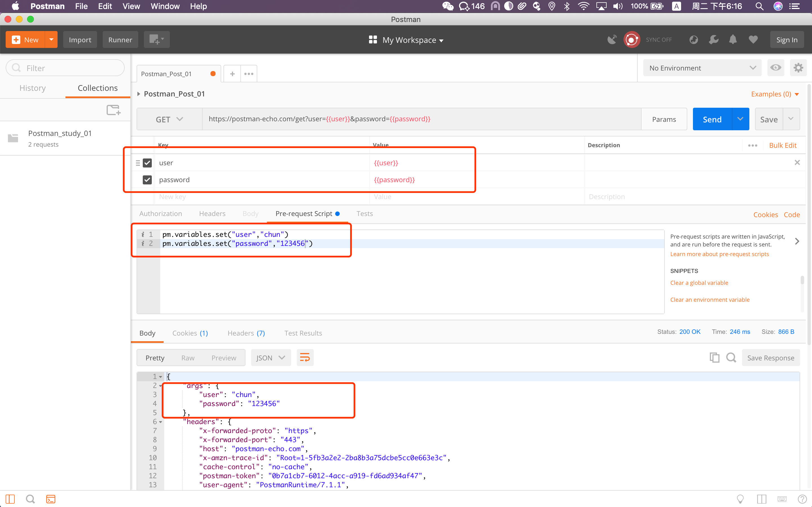Change the GET method dropdown

tap(169, 119)
